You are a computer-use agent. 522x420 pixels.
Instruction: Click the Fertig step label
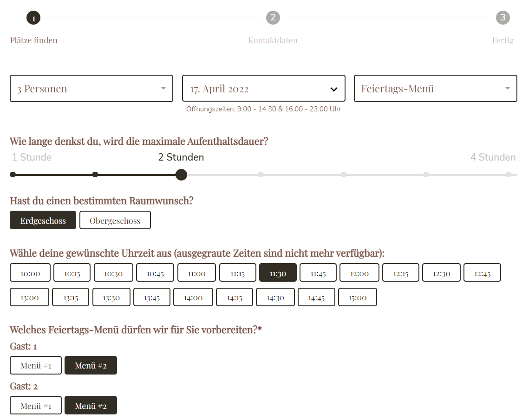pyautogui.click(x=502, y=40)
